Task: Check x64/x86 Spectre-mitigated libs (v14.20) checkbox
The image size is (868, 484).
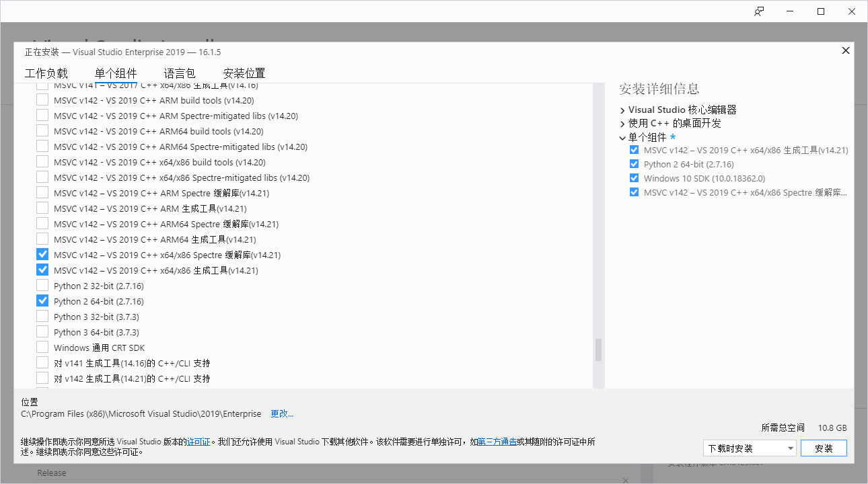Action: click(x=42, y=177)
